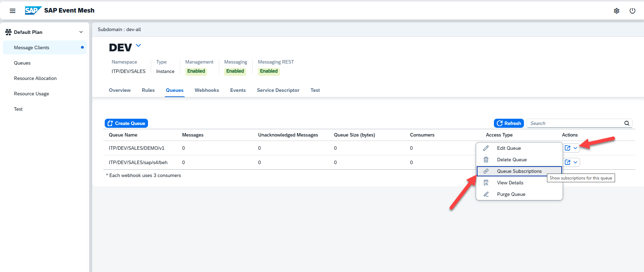The width and height of the screenshot is (644, 272).
Task: Click the SAP logo
Action: click(33, 10)
